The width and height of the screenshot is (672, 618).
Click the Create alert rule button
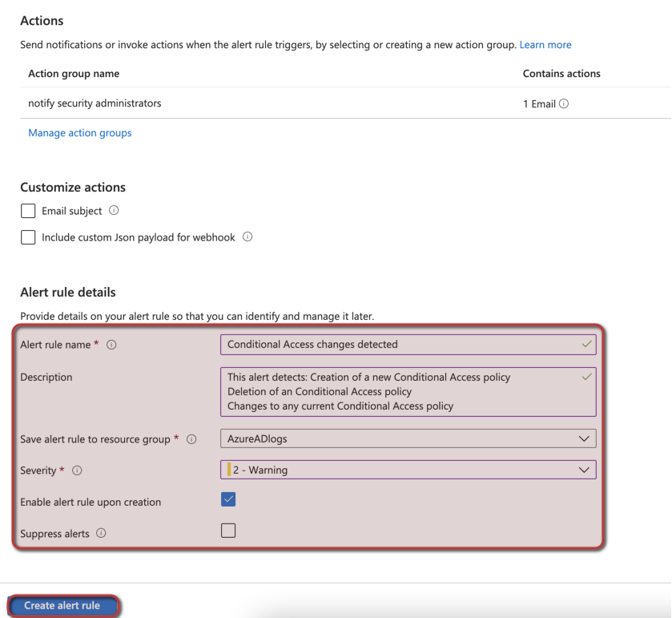62,605
